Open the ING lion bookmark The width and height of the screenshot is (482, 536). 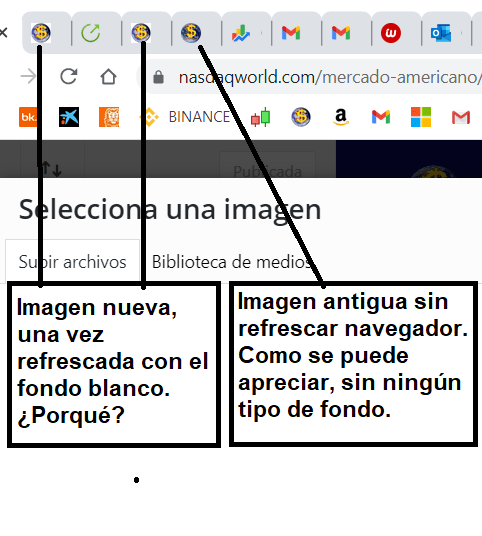click(109, 117)
